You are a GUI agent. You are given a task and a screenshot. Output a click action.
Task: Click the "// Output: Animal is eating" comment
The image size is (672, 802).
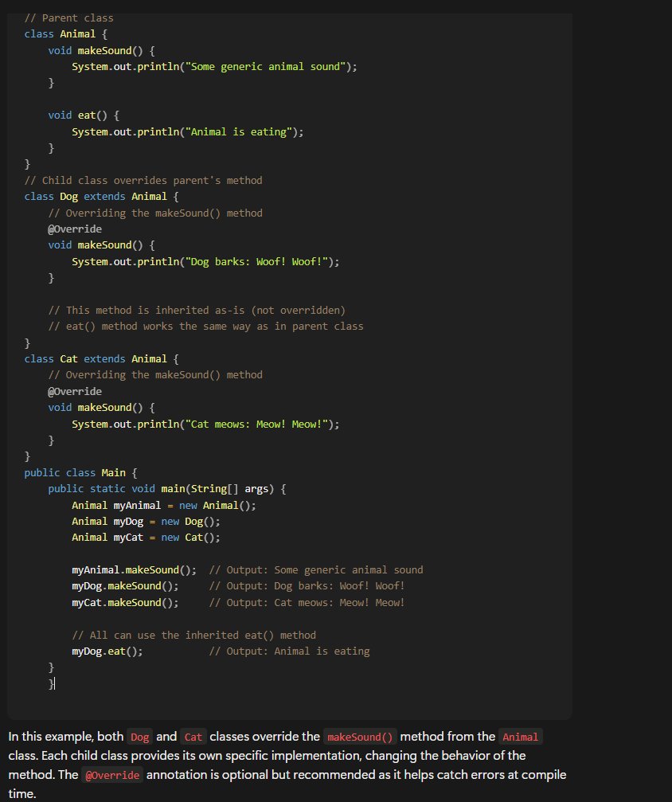(290, 651)
